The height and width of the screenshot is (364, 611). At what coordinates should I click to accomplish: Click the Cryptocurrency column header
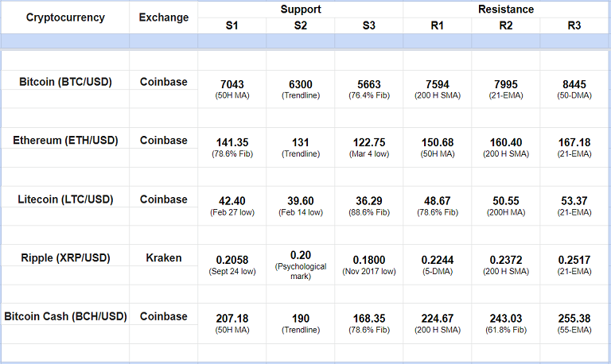tap(65, 17)
